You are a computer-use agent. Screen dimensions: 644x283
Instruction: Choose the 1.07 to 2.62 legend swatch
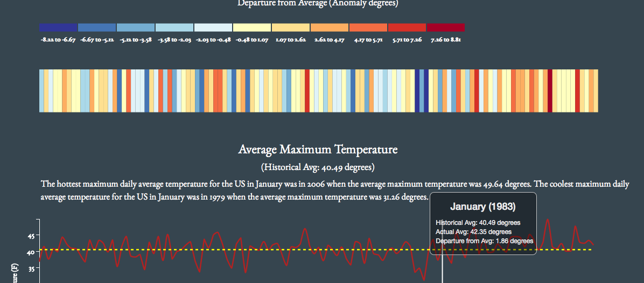pos(291,27)
